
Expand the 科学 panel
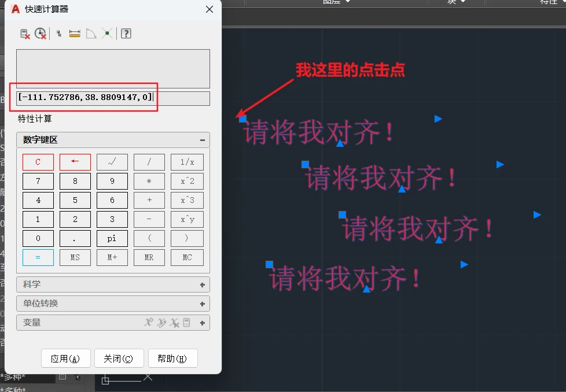203,285
